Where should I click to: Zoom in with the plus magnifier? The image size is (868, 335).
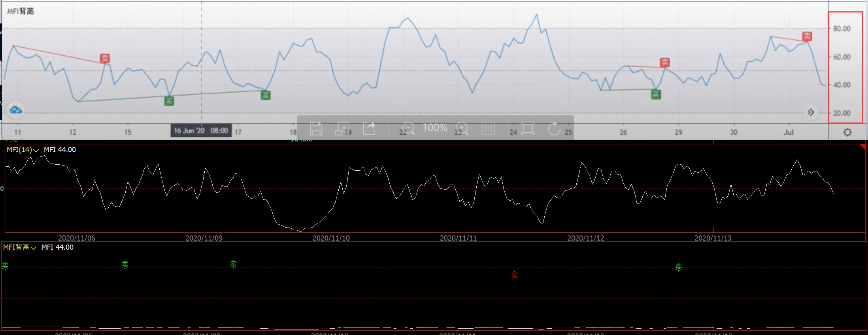461,128
